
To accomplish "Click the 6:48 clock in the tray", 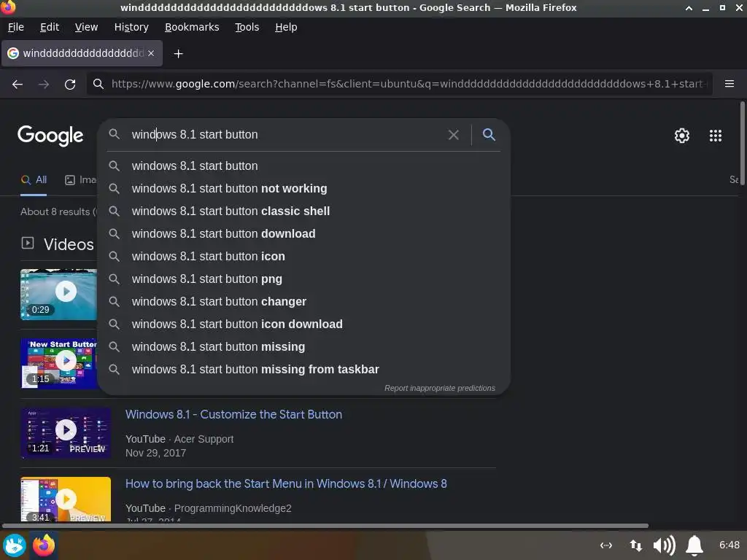I will click(729, 545).
